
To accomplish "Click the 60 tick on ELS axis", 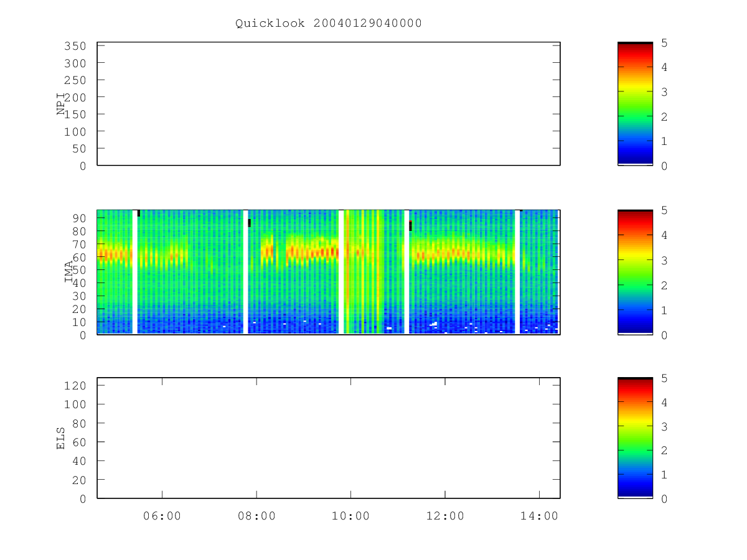I will pos(78,442).
